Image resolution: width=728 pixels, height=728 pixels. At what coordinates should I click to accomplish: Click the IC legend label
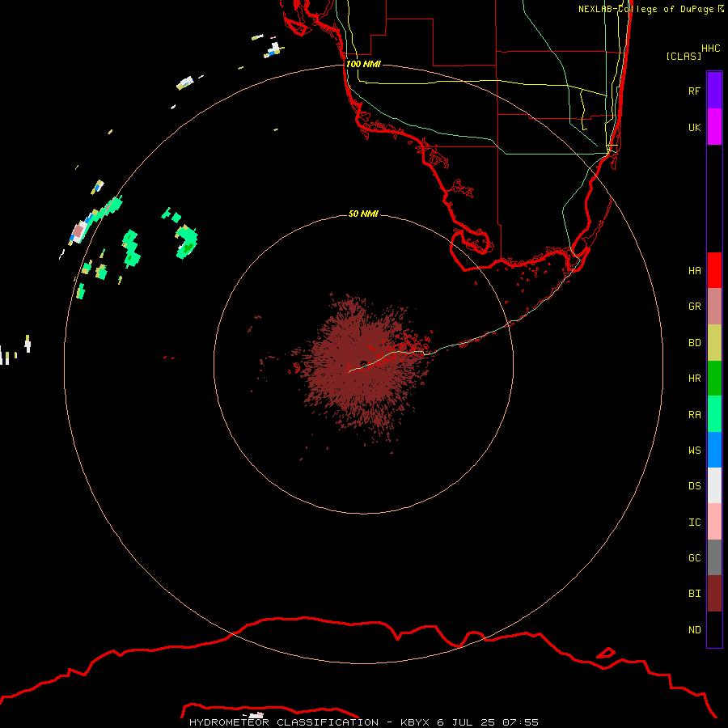tap(695, 523)
